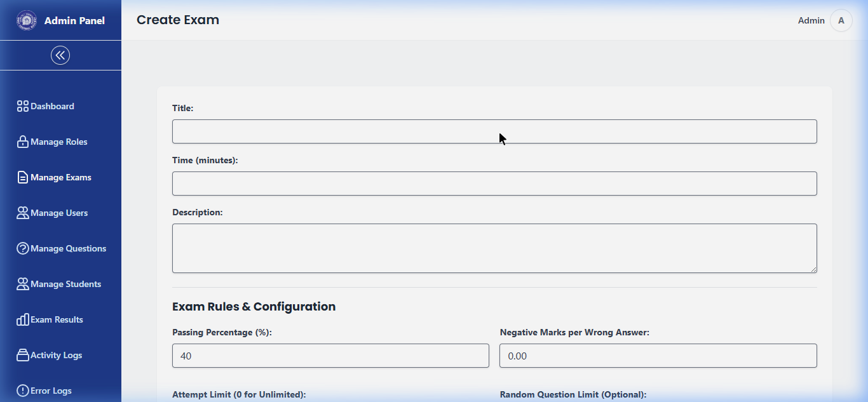The height and width of the screenshot is (402, 868).
Task: Click the Activity Logs stack icon
Action: (x=23, y=355)
